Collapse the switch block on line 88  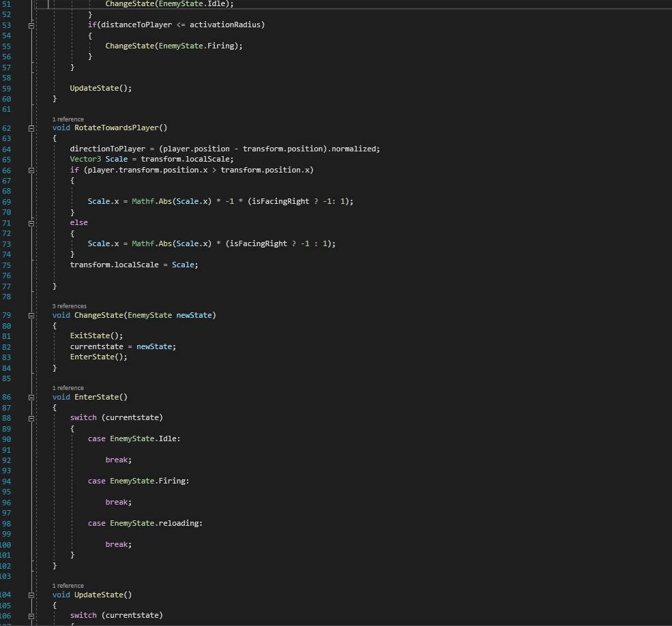pyautogui.click(x=31, y=417)
